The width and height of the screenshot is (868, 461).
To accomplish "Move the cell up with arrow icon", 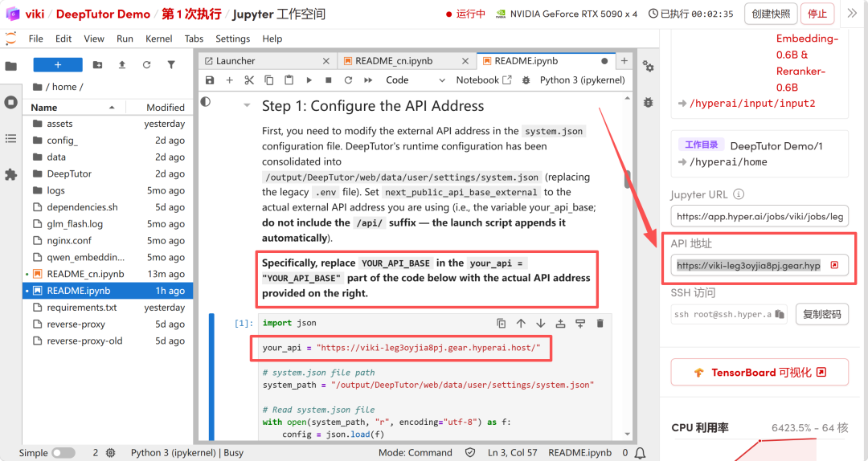I will point(521,323).
